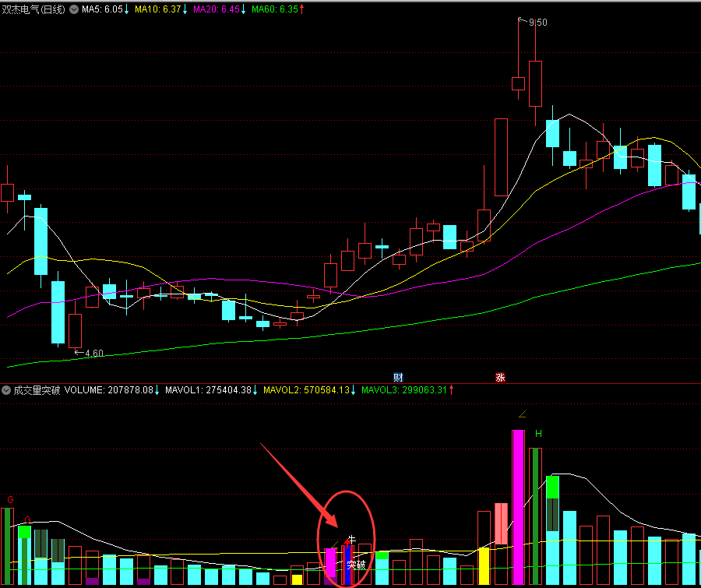Viewport: 701px width, 588px height.
Task: Expand the 成交量突破 indicator dropdown circle
Action: point(6,390)
